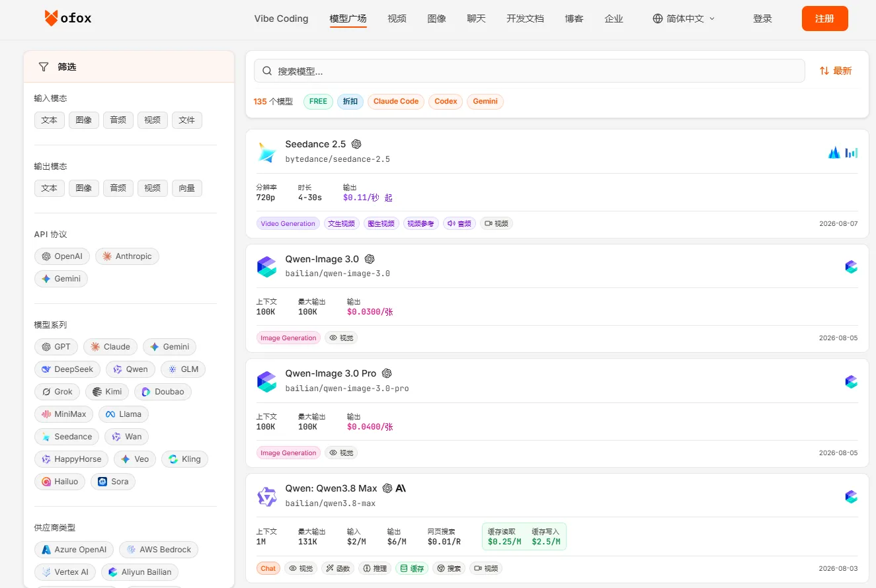Select the HappyHorse model series filter
This screenshot has height=588, width=876.
point(71,459)
